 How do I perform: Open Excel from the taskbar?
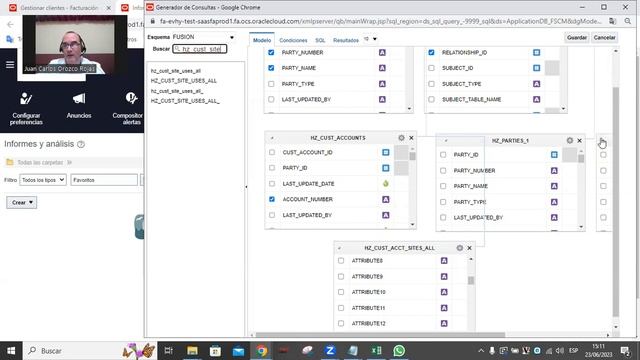pos(376,351)
